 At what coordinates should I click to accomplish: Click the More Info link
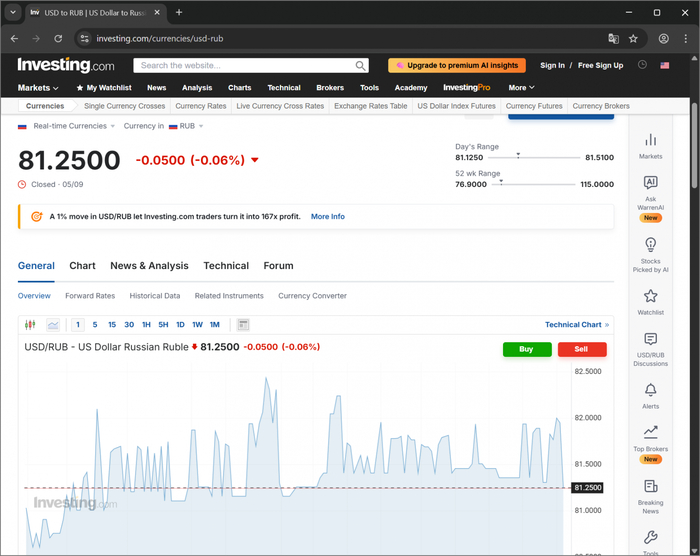[x=328, y=217]
